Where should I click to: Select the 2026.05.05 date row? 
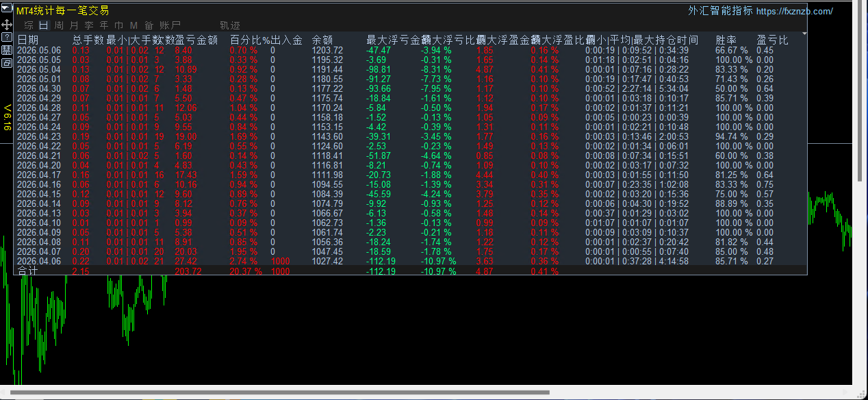point(38,60)
